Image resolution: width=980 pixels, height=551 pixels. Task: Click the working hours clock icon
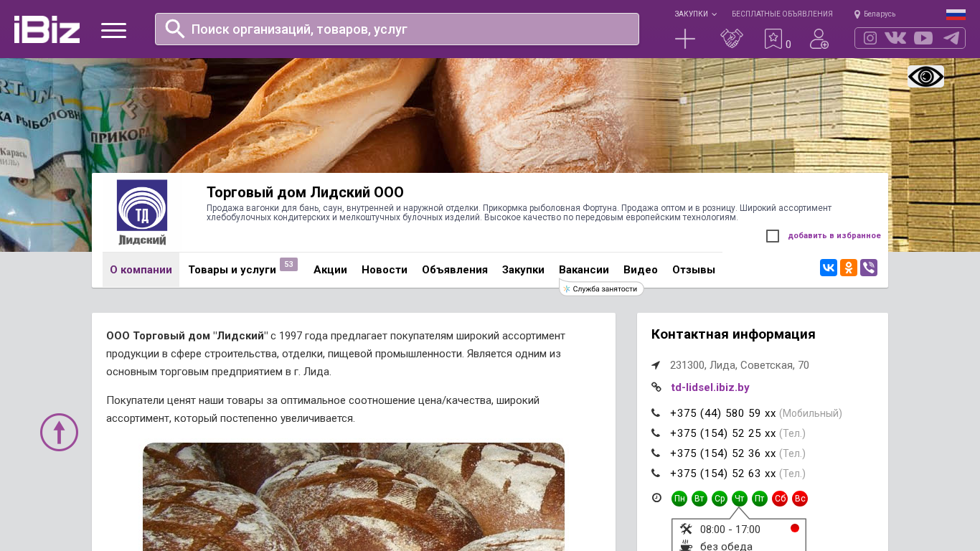click(x=656, y=498)
